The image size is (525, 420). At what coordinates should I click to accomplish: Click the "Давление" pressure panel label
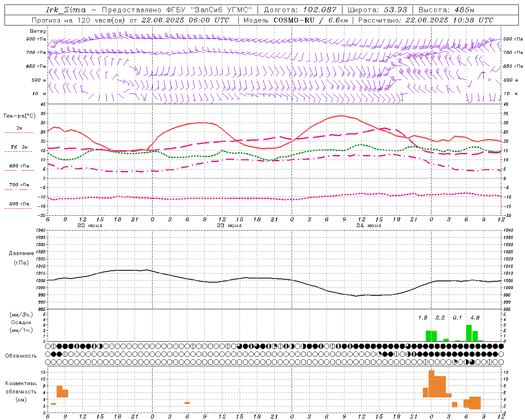pos(21,253)
